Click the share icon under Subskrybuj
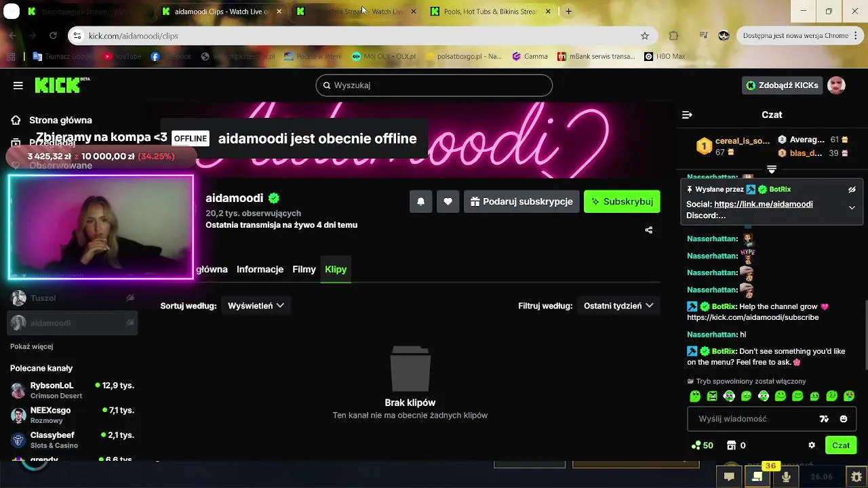This screenshot has width=868, height=488. 648,230
